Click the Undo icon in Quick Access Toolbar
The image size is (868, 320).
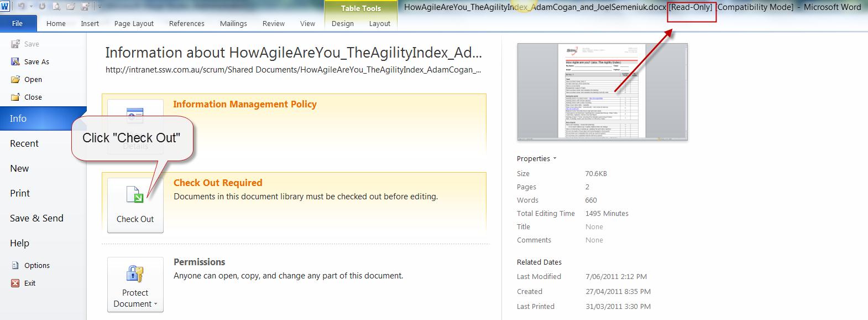tap(21, 7)
